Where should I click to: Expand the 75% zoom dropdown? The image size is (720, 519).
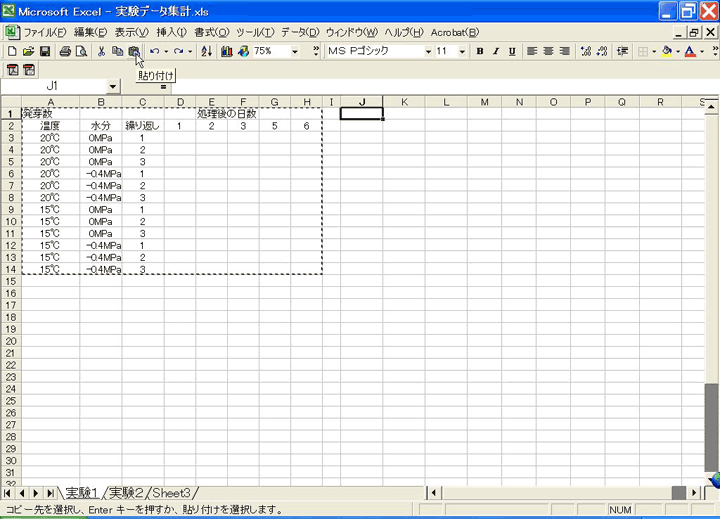pos(295,51)
